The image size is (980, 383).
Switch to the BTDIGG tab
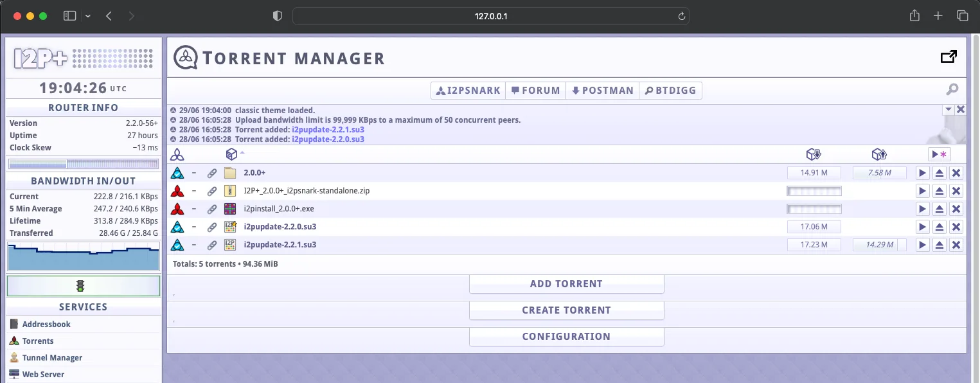click(670, 90)
